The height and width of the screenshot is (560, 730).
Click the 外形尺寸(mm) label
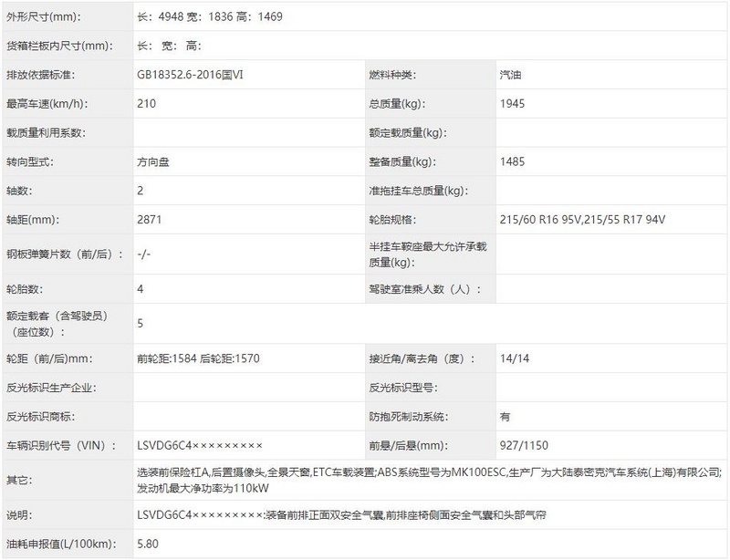pyautogui.click(x=43, y=16)
